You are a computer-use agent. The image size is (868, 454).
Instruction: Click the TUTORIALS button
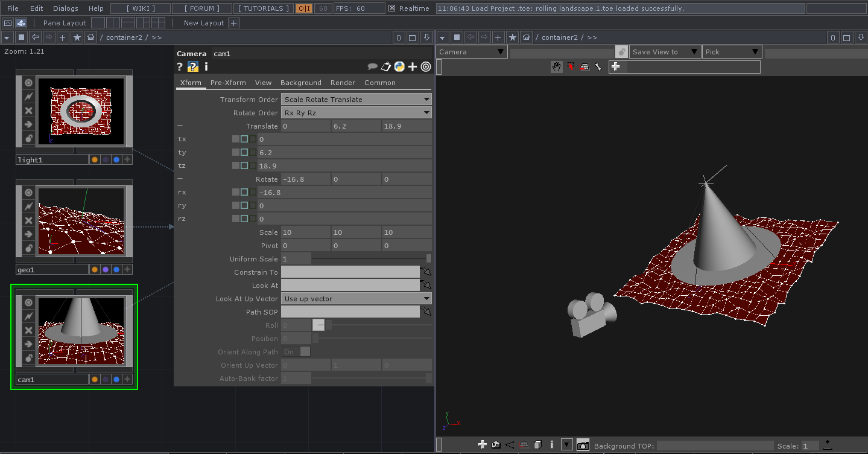(264, 8)
